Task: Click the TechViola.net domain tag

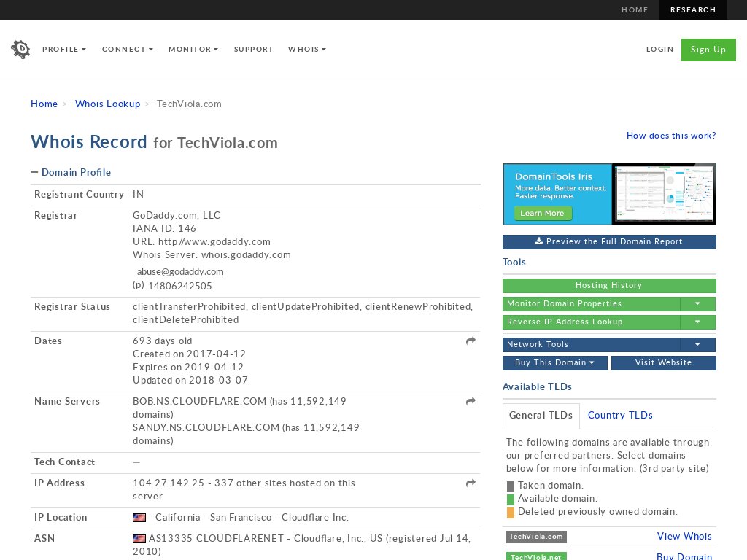Action: pos(536,556)
